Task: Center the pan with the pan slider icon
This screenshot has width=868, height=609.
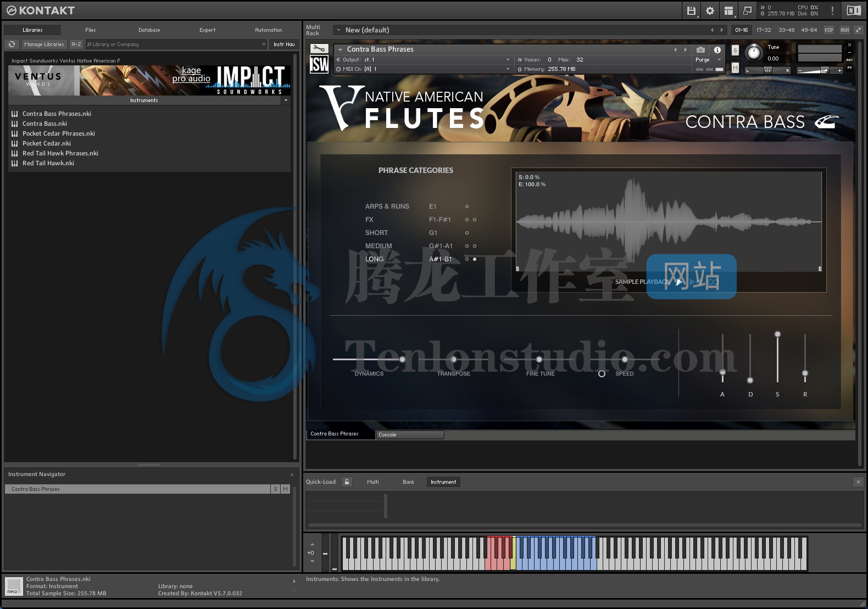Action: [x=767, y=70]
